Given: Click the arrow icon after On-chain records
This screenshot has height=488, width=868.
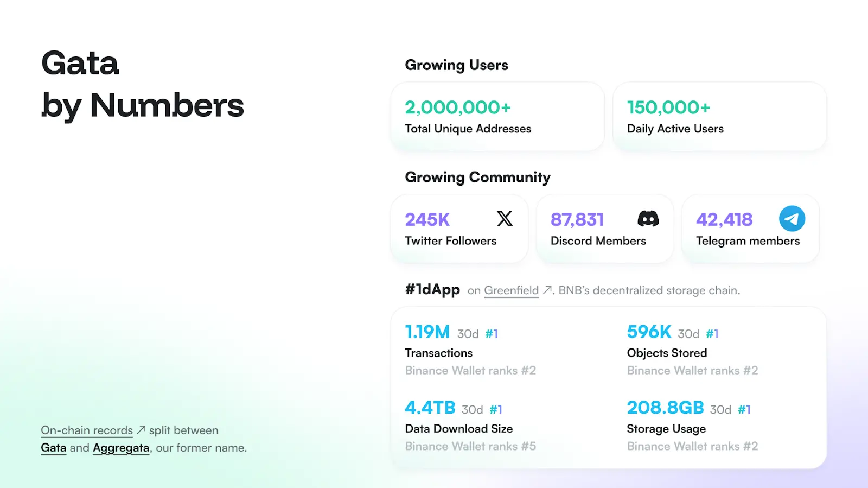Looking at the screenshot, I should (141, 430).
